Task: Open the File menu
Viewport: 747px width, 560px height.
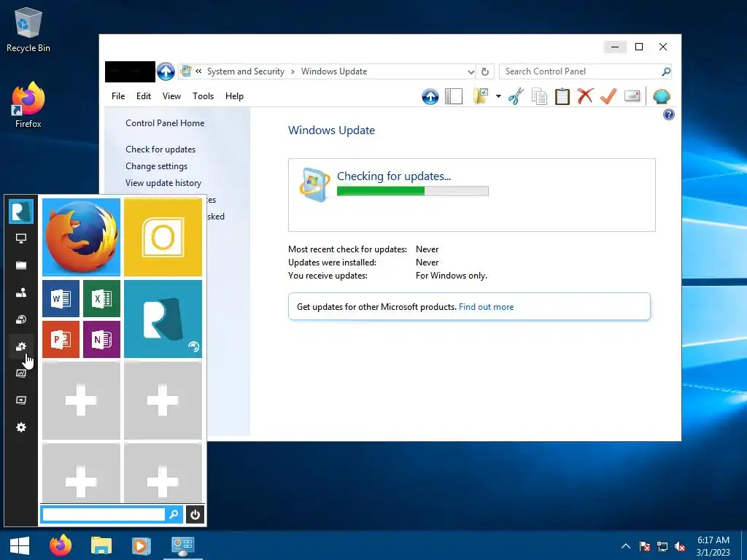Action: [x=118, y=96]
